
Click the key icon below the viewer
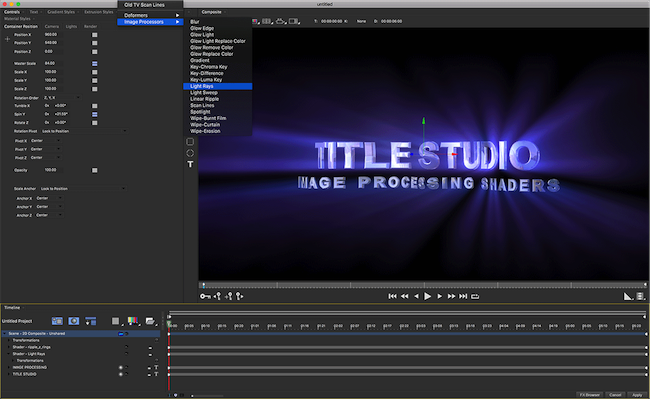pos(205,296)
